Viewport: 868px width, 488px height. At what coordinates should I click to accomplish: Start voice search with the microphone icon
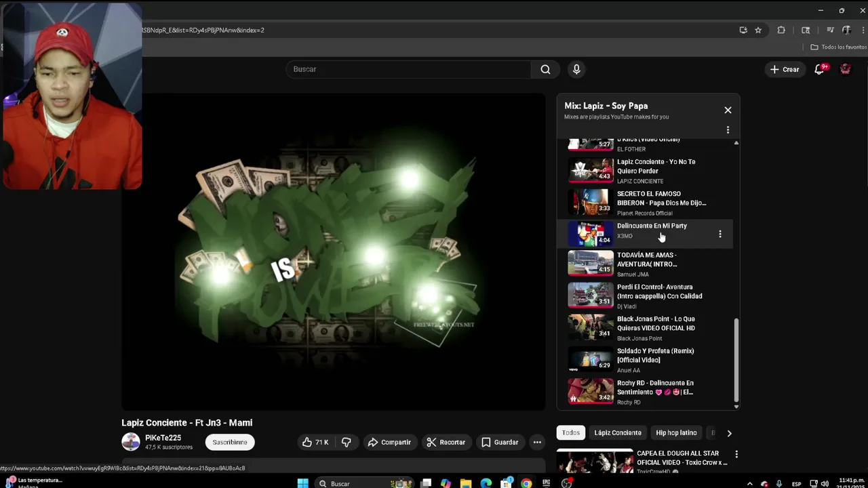576,69
